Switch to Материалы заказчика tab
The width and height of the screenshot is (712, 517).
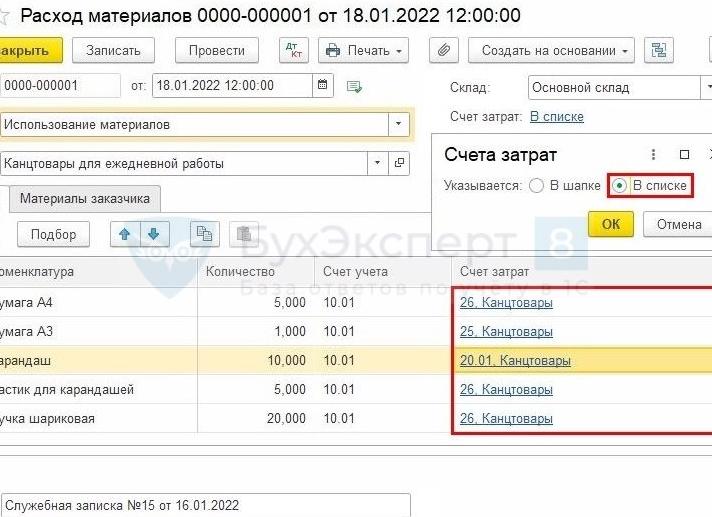click(x=85, y=198)
